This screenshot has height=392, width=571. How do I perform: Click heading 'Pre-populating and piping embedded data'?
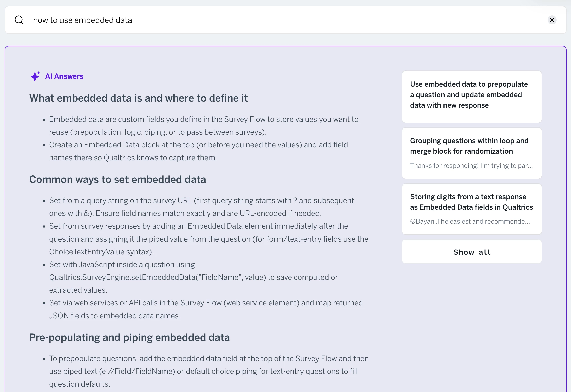[x=130, y=337]
